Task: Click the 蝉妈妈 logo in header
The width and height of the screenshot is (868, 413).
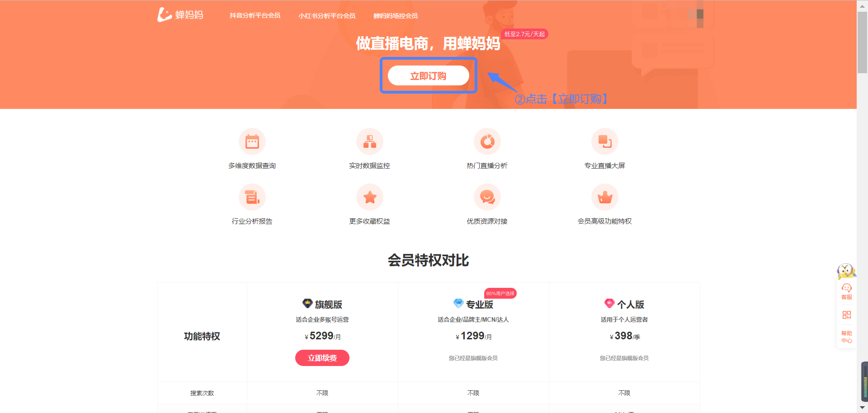Action: click(x=180, y=15)
